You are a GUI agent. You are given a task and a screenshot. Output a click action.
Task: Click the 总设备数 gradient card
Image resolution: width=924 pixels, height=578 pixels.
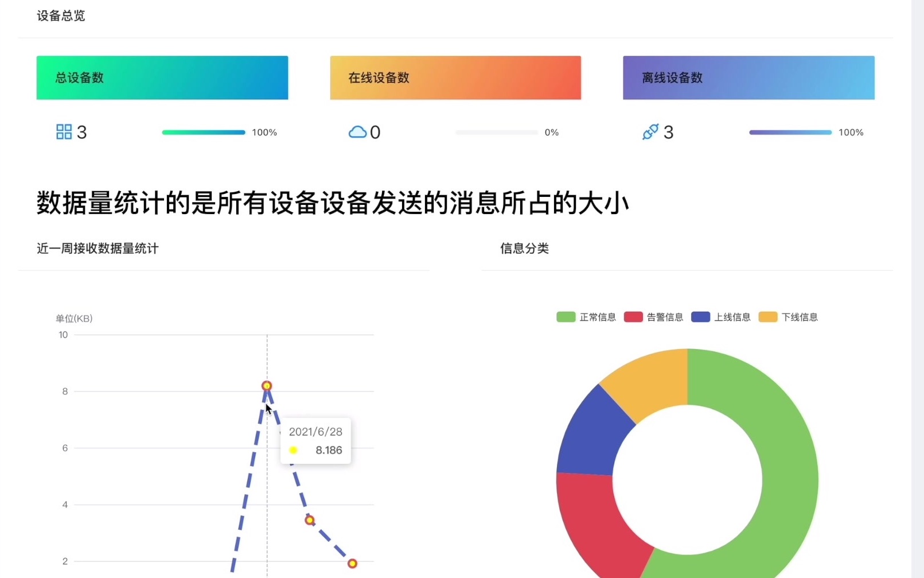coord(162,77)
